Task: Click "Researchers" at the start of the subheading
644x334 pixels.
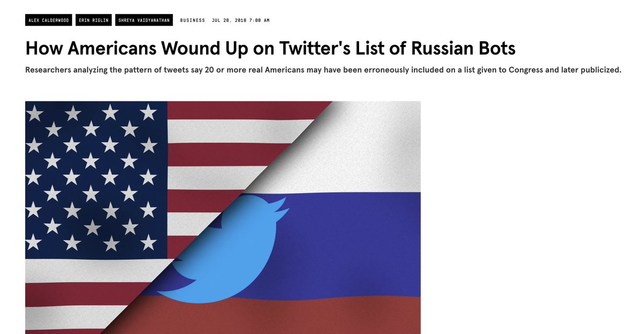Action: tap(49, 70)
